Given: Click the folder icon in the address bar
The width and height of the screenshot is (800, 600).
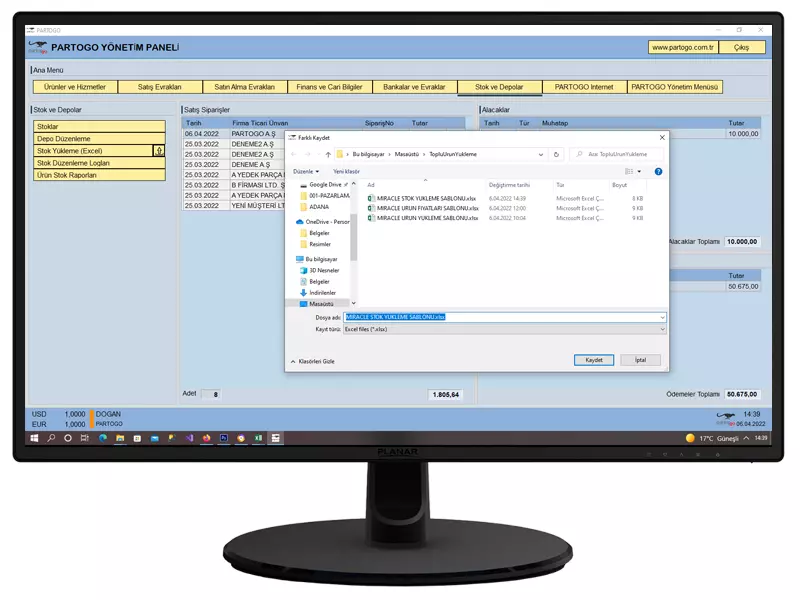Looking at the screenshot, I should [x=339, y=154].
